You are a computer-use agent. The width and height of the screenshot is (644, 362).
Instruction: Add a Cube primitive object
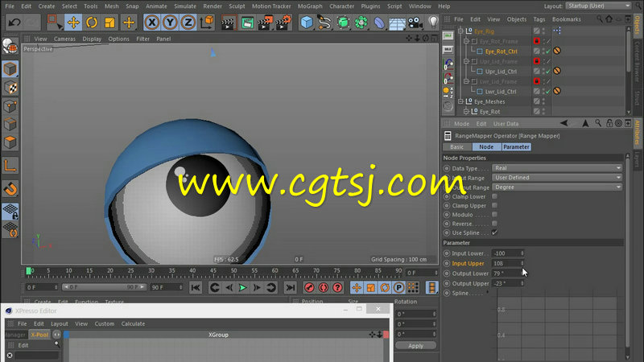[307, 23]
